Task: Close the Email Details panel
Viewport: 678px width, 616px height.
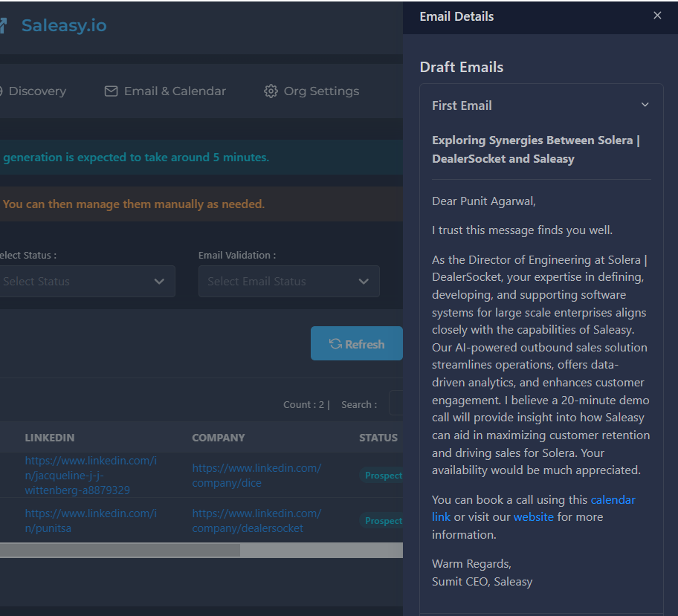Action: 657,16
